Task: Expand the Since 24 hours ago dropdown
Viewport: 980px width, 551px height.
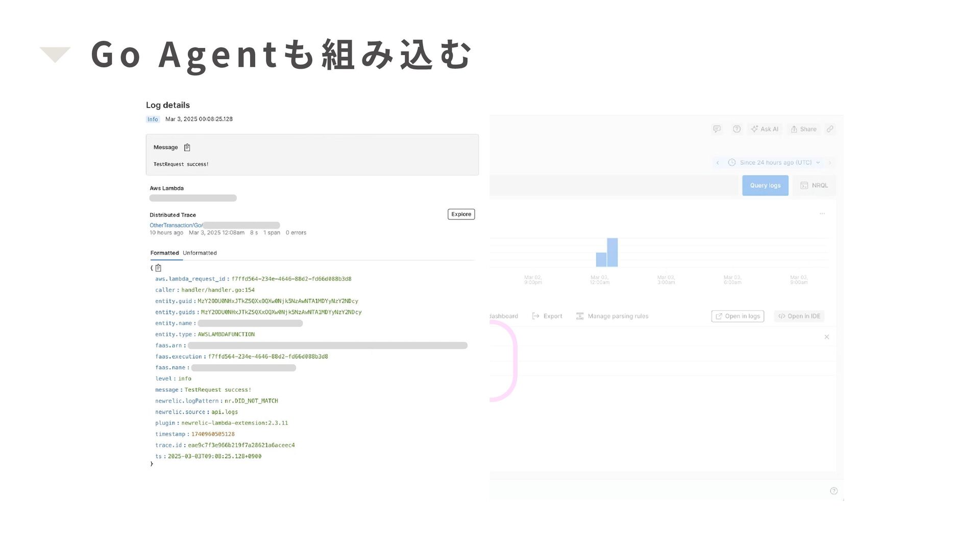Action: tap(775, 163)
